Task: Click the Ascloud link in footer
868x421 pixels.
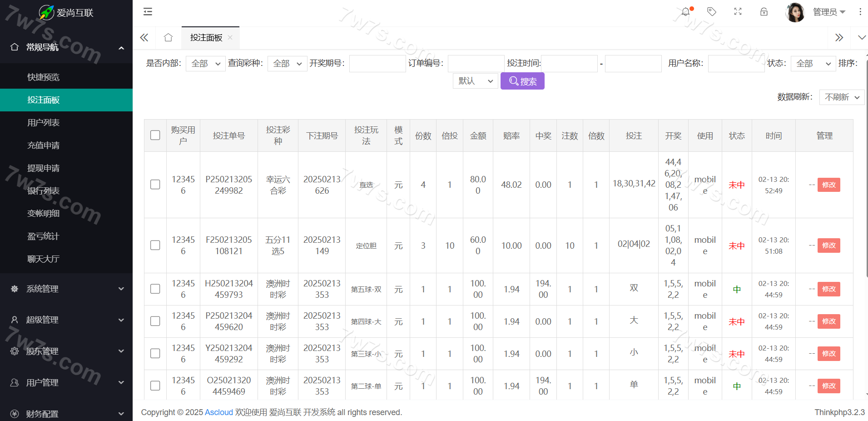Action: pos(218,412)
